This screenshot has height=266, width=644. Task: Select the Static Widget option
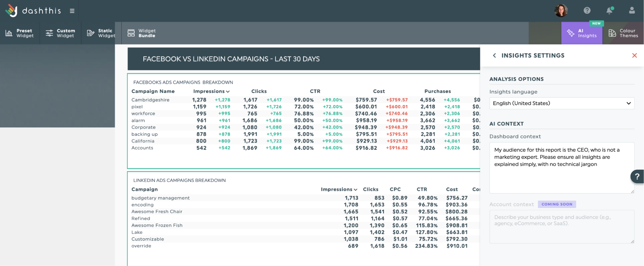(101, 33)
